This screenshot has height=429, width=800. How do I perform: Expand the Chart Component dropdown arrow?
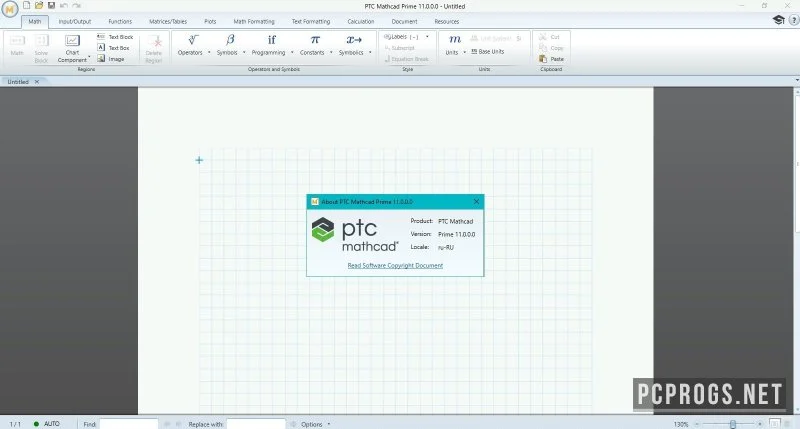click(x=89, y=57)
